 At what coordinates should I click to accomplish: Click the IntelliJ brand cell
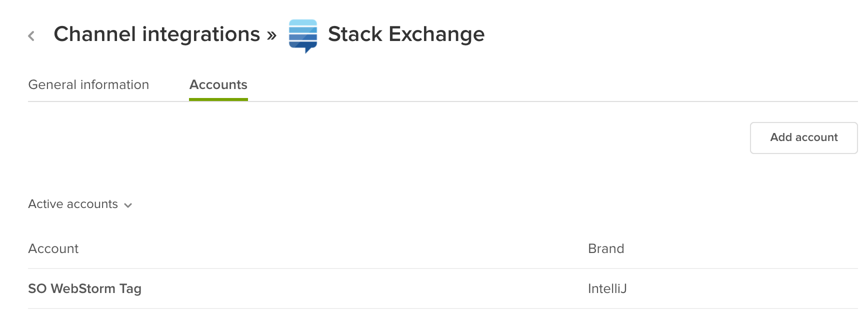[x=607, y=288]
